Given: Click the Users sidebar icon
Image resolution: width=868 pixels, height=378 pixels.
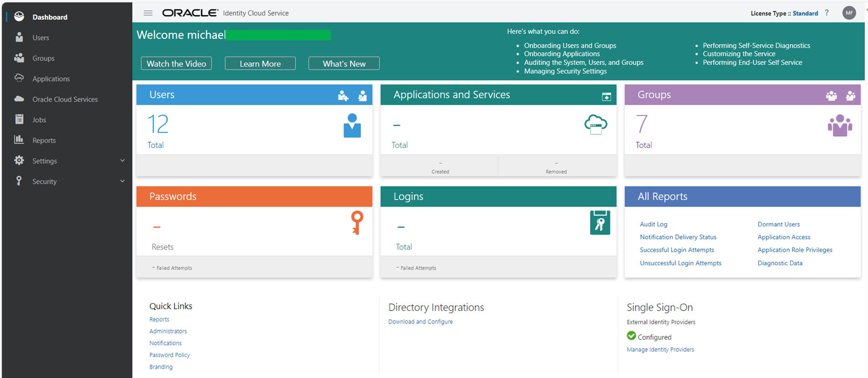Looking at the screenshot, I should 19,37.
